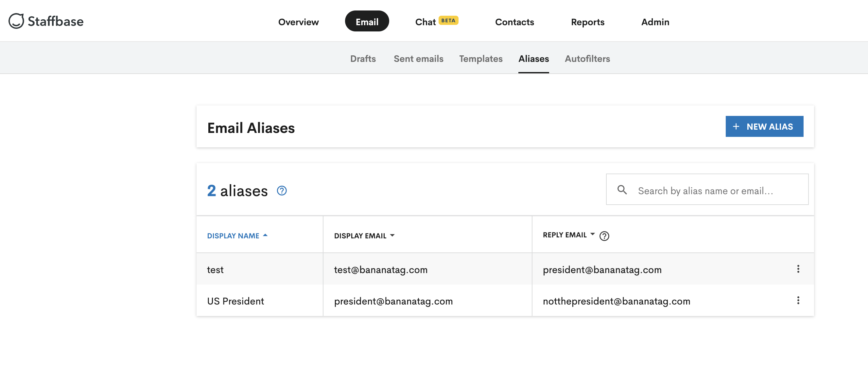Switch to the Autofilters tab
Viewport: 868px width, 370px height.
587,59
